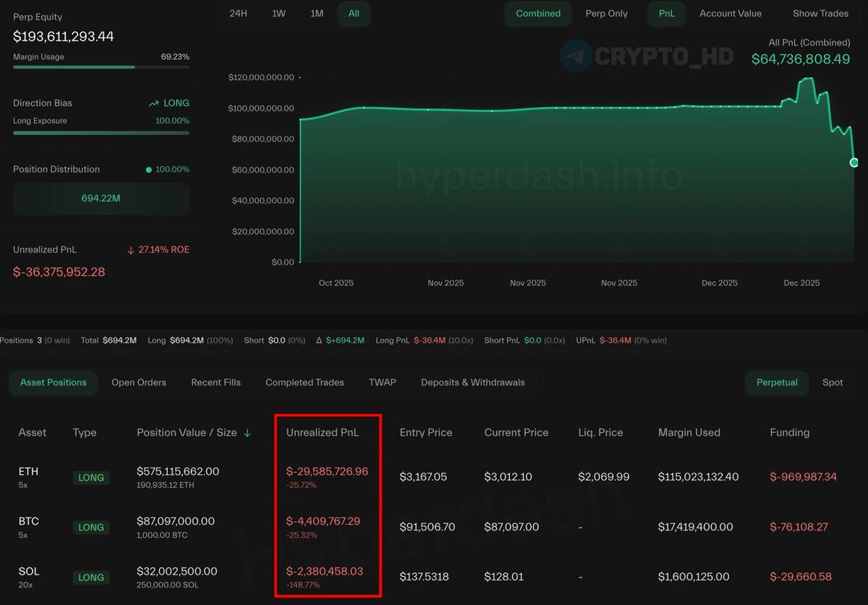Click the green dot beside 100.00% distribution
868x605 pixels.
[149, 170]
